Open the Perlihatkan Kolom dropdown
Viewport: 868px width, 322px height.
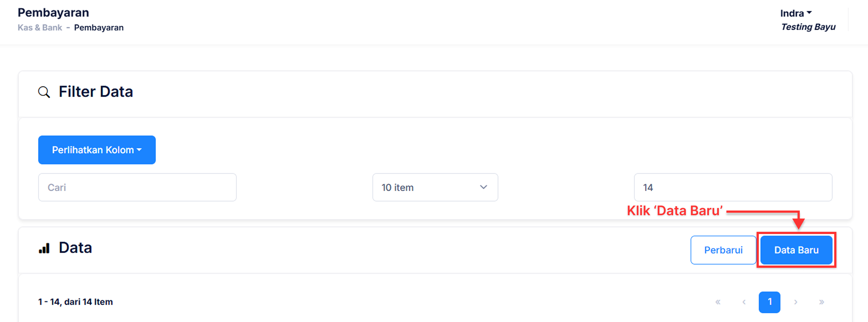(x=97, y=150)
